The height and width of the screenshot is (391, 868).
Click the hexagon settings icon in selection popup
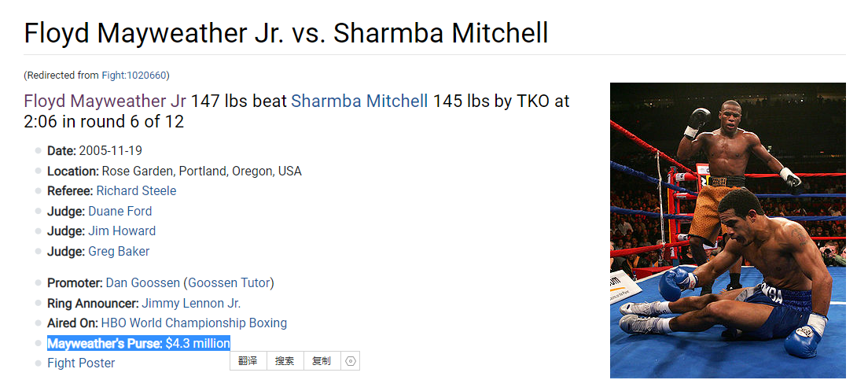[351, 361]
